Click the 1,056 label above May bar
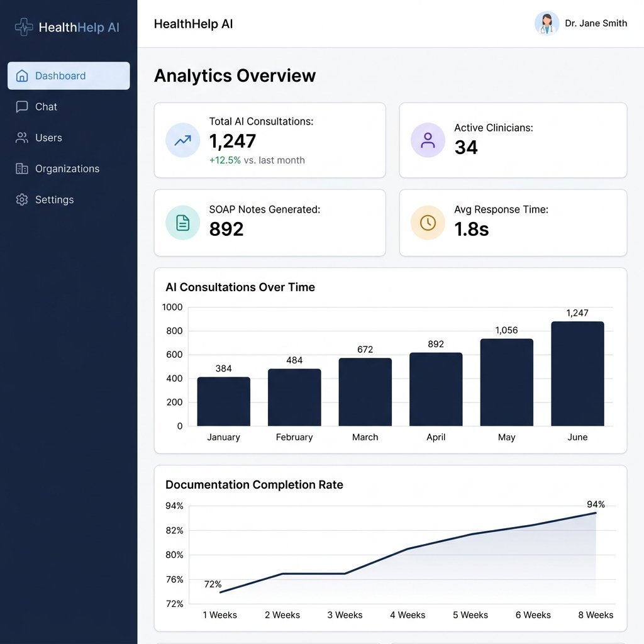644x644 pixels. coord(506,330)
